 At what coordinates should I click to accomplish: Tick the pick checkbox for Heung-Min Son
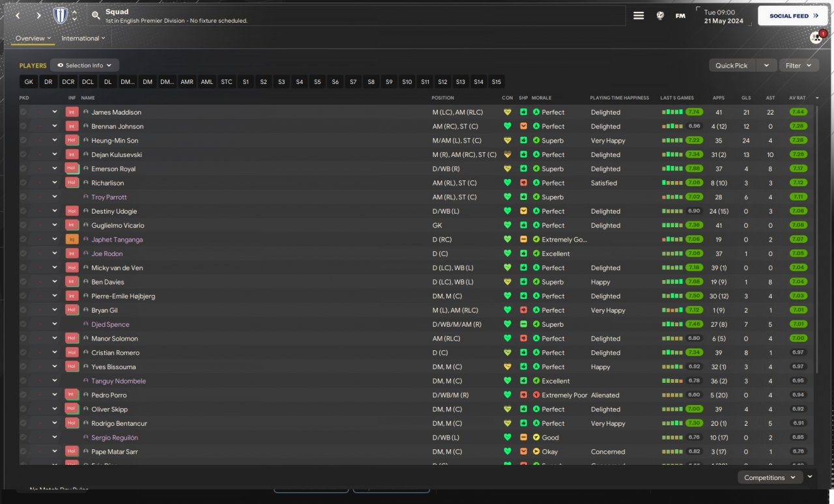point(23,141)
